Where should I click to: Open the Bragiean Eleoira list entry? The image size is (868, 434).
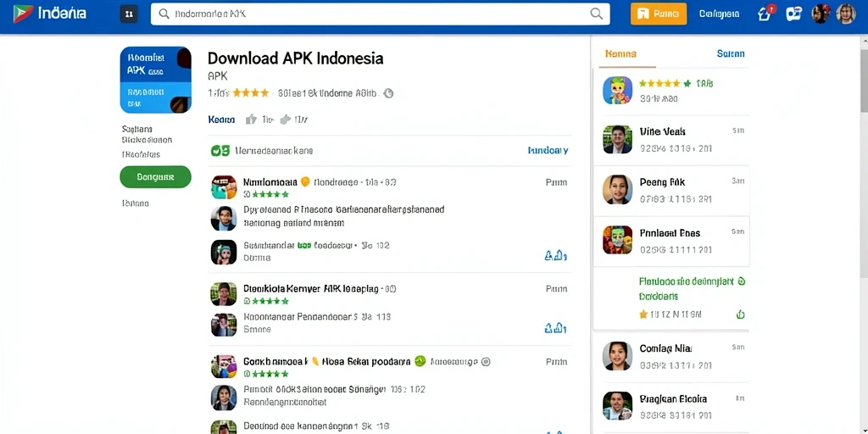[x=671, y=406]
